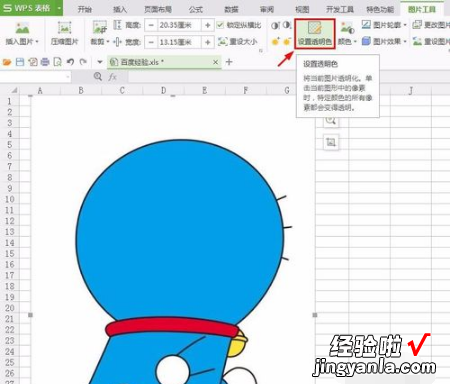Click the width field showing 13.15厘米
This screenshot has width=452, height=384.
(x=179, y=42)
